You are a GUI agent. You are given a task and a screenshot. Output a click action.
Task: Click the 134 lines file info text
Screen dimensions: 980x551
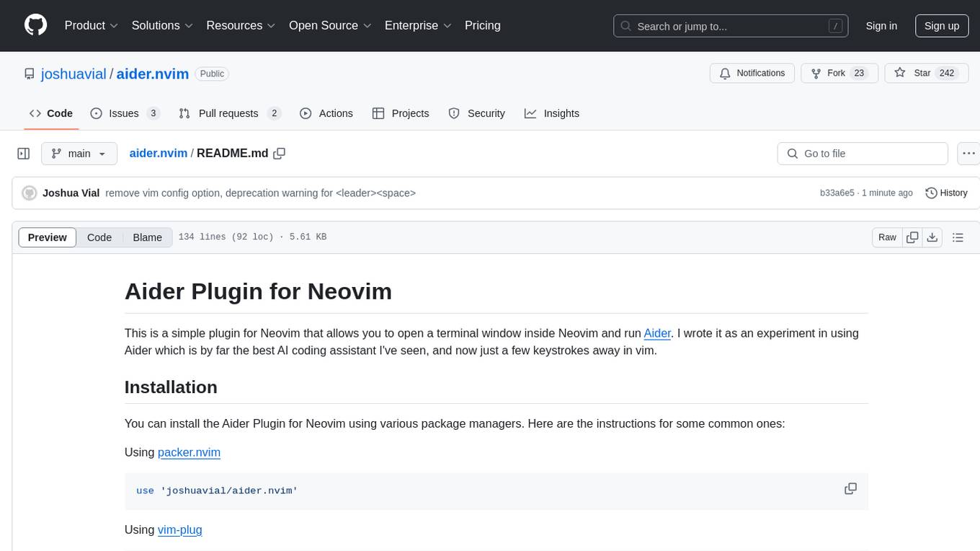point(252,237)
